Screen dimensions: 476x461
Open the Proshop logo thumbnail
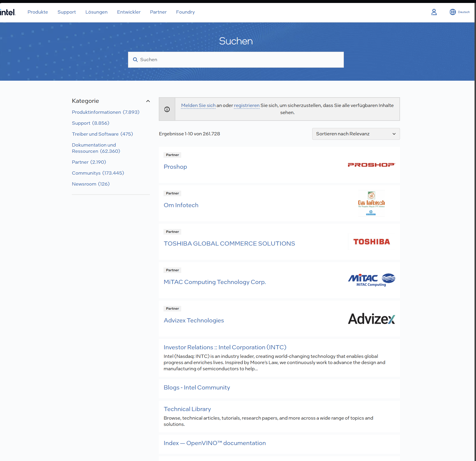pyautogui.click(x=371, y=165)
